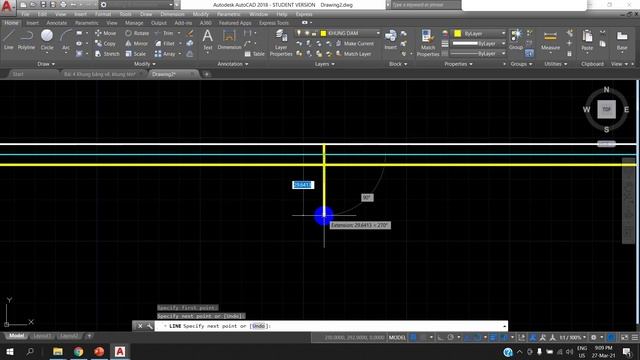Insert Text with the A tool

[207, 40]
